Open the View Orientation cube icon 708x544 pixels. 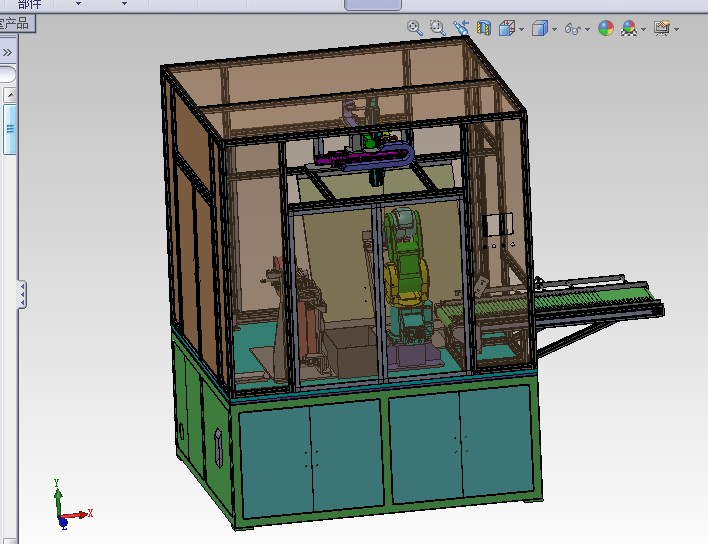click(x=507, y=28)
